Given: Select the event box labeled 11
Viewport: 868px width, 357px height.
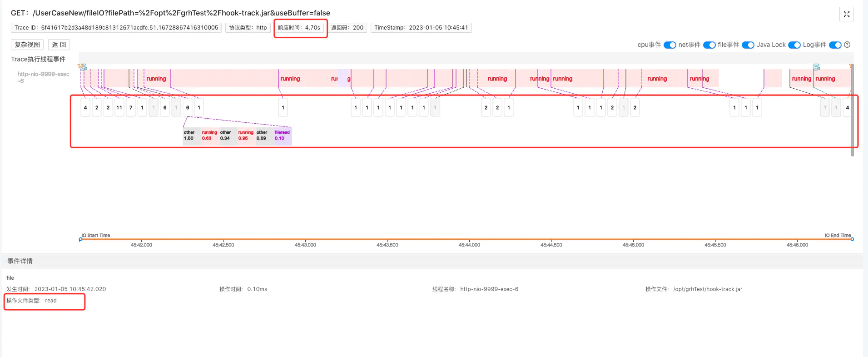Looking at the screenshot, I should [x=119, y=108].
